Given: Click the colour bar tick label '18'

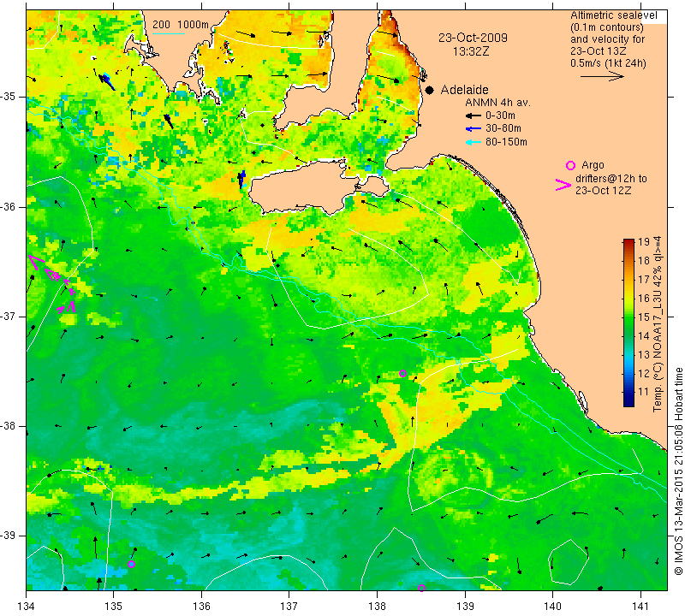Looking at the screenshot, I should tap(644, 261).
